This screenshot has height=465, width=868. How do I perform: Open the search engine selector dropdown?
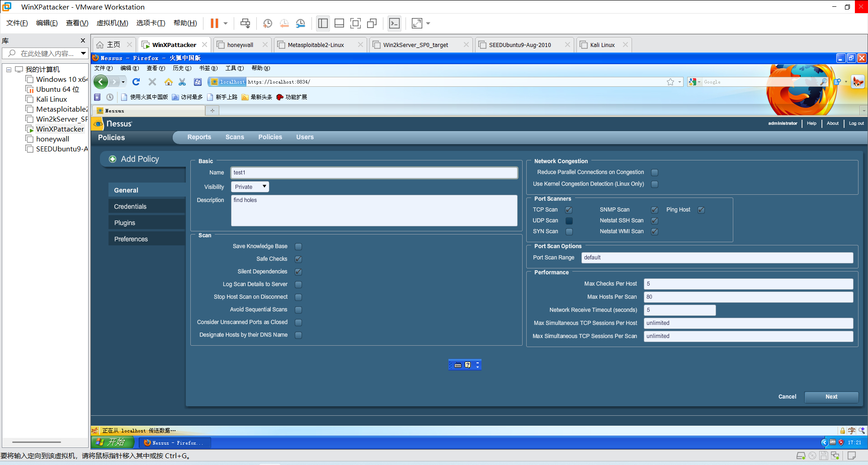click(x=694, y=82)
